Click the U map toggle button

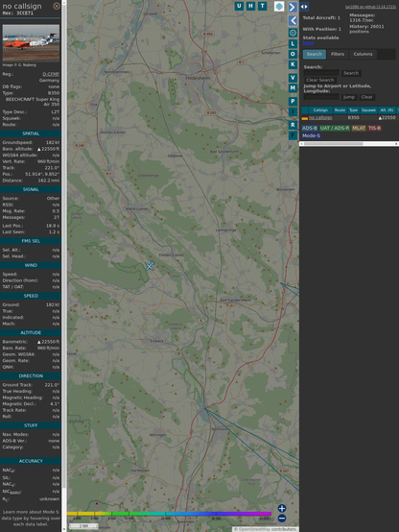click(239, 6)
